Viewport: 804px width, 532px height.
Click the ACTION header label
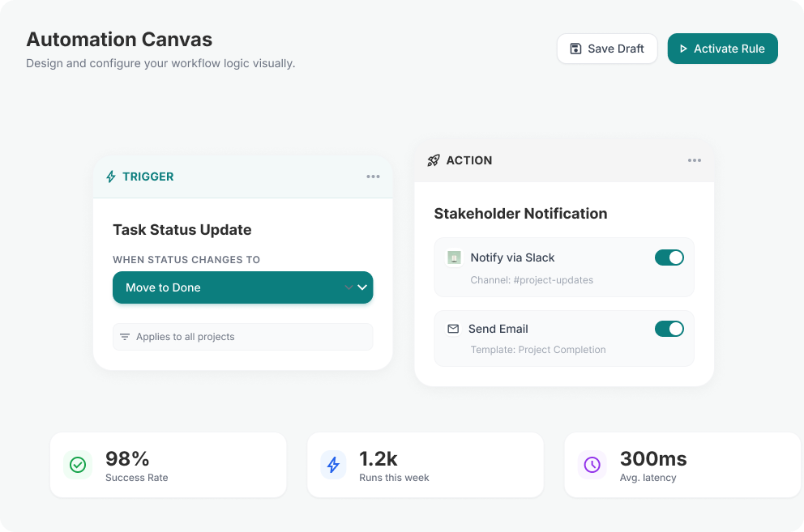(x=469, y=160)
